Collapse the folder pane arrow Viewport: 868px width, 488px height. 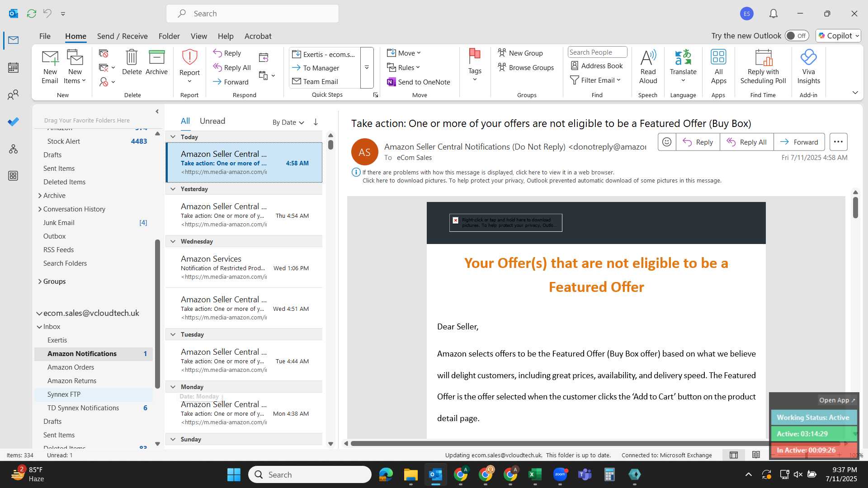point(157,111)
